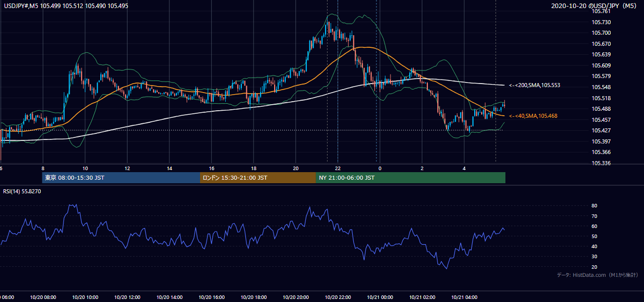Click the 10/20 20:00 date label

[x=296, y=297]
